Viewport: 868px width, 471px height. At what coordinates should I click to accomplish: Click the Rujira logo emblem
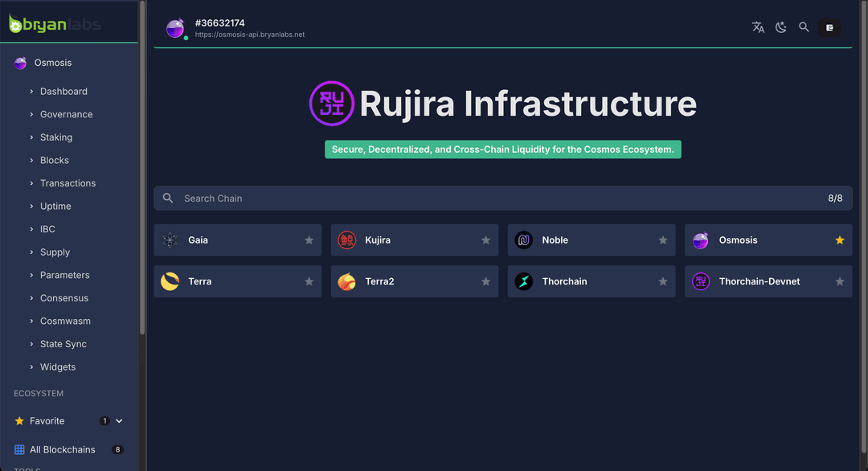pyautogui.click(x=332, y=104)
